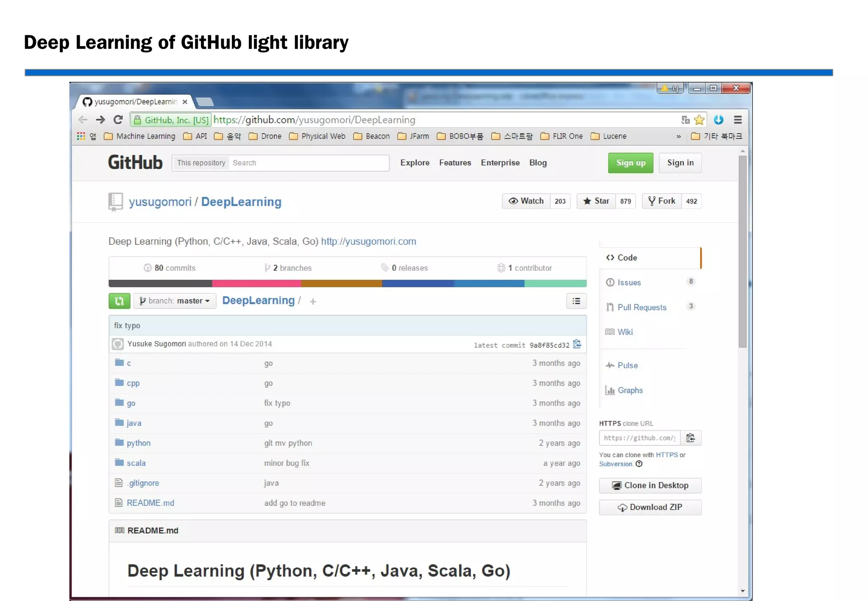Copy the HTTPS clone URL clipboard icon
Screen dimensions: 868x601
point(691,438)
